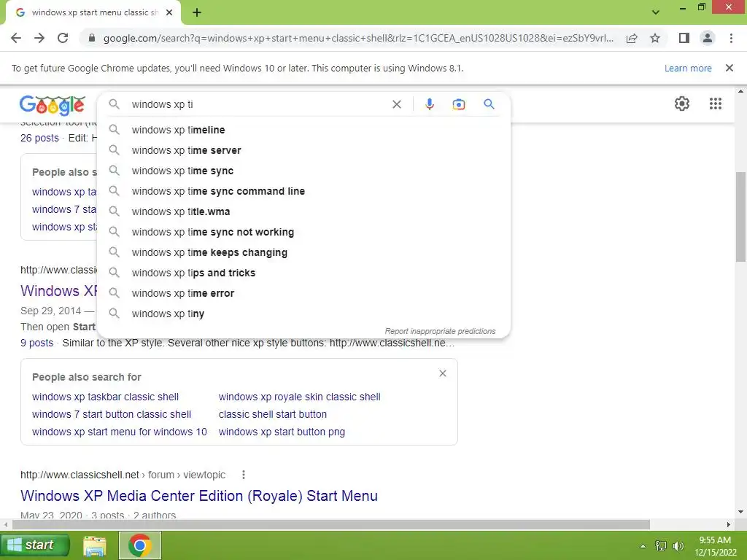747x560 pixels.
Task: Open windows xp start menu for windows 10
Action: click(120, 432)
